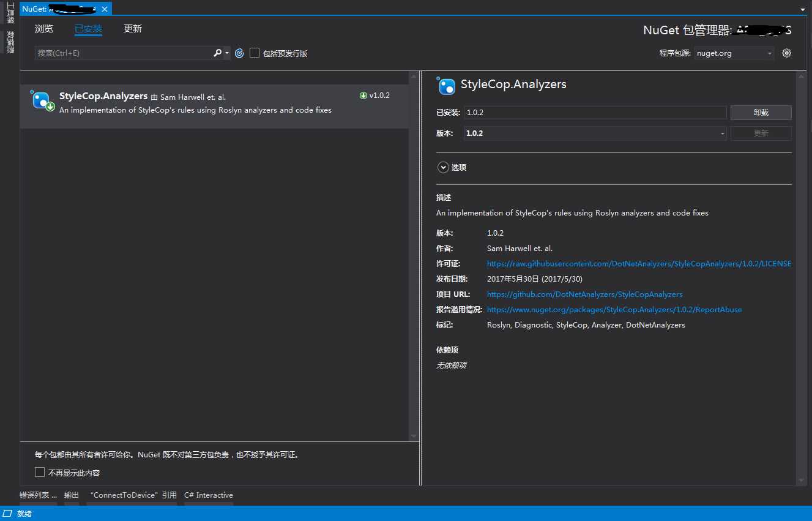Open the Error List bottom tab
812x521 pixels.
pos(38,495)
